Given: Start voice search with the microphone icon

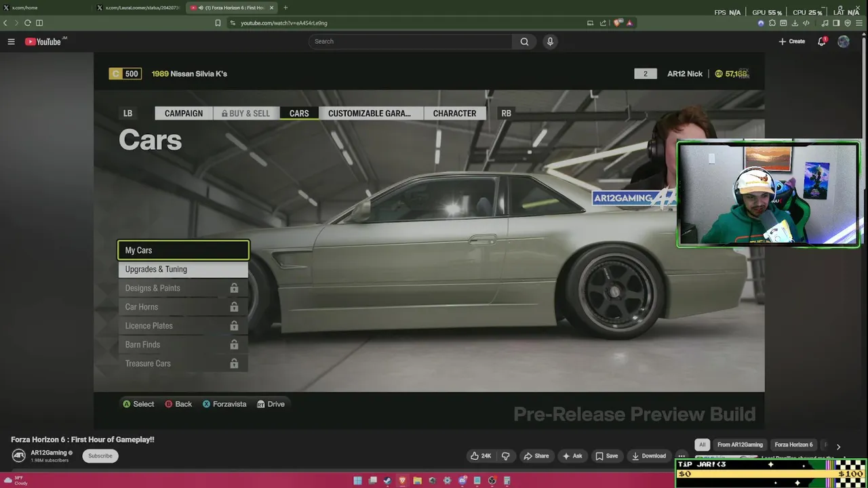Looking at the screenshot, I should pyautogui.click(x=550, y=41).
